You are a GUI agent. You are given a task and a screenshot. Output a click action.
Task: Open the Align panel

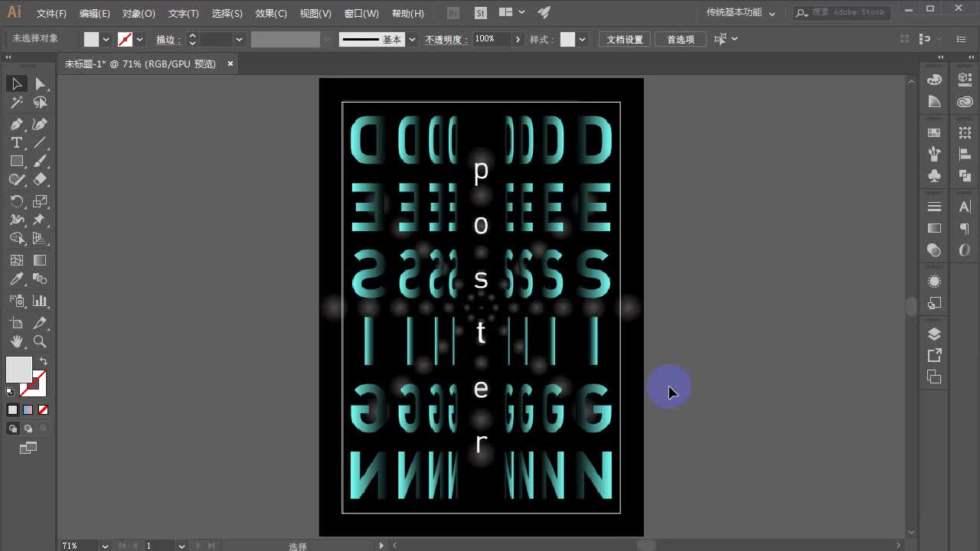(x=965, y=154)
